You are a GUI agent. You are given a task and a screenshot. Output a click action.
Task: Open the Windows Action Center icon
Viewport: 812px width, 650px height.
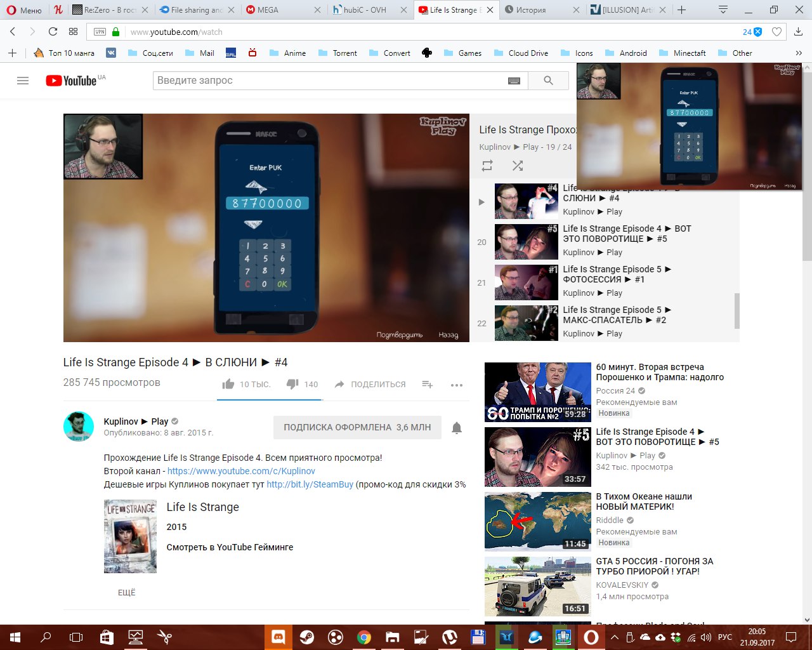(791, 637)
